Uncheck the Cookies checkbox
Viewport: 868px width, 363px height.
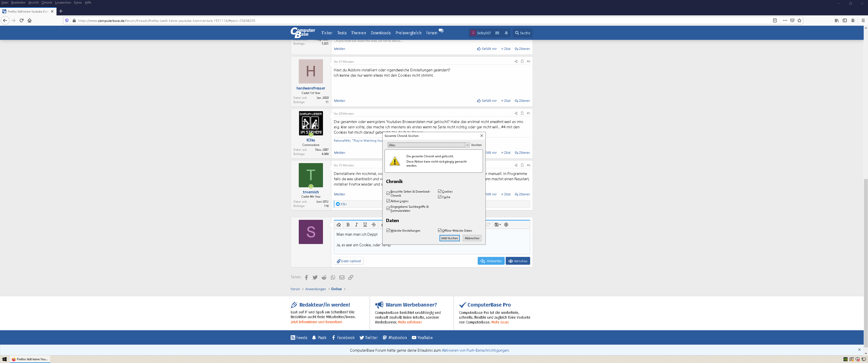(x=440, y=191)
